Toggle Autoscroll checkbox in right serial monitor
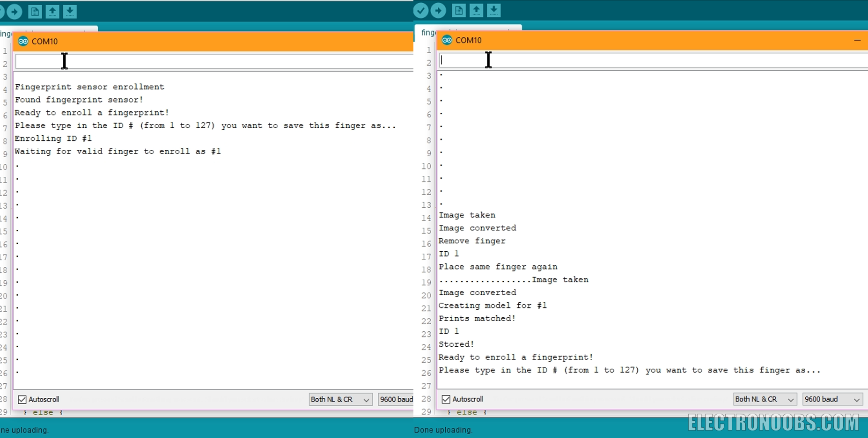Image resolution: width=868 pixels, height=438 pixels. click(x=446, y=399)
